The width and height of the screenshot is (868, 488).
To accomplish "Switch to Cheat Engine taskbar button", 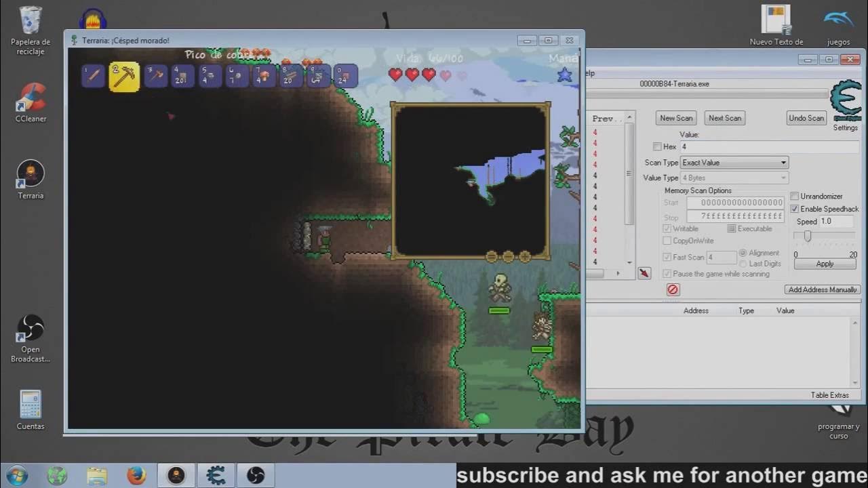I will pyautogui.click(x=216, y=475).
